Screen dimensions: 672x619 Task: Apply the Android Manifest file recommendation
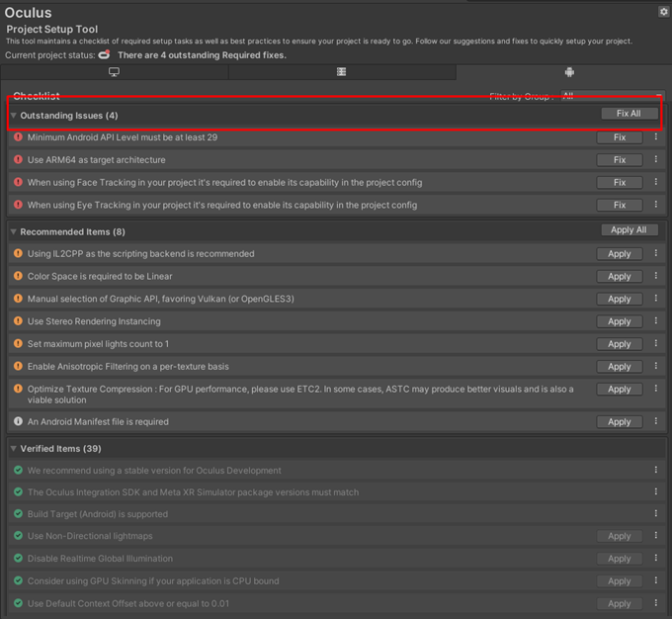tap(620, 422)
